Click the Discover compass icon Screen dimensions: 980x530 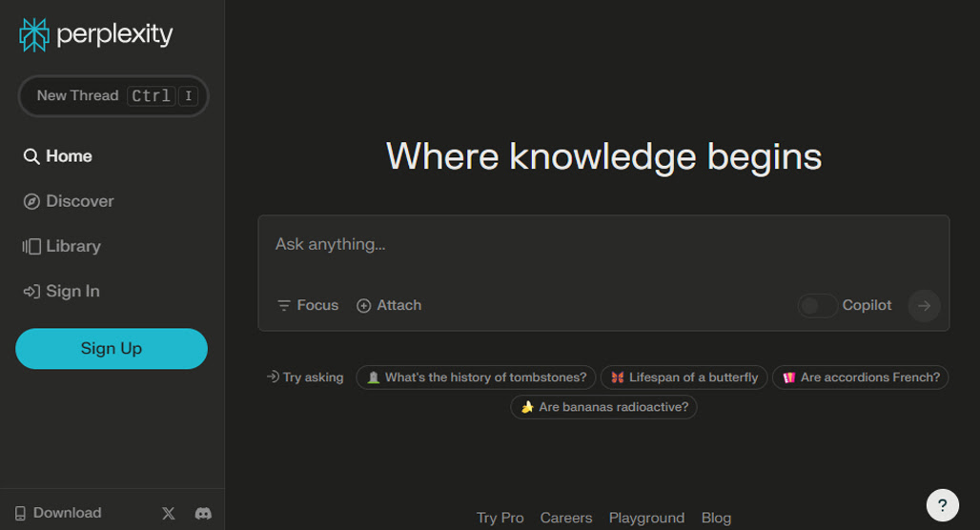[31, 201]
